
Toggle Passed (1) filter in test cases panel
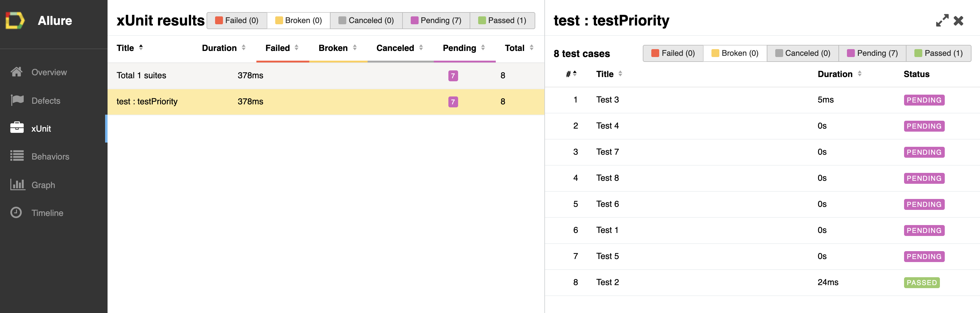coord(938,53)
